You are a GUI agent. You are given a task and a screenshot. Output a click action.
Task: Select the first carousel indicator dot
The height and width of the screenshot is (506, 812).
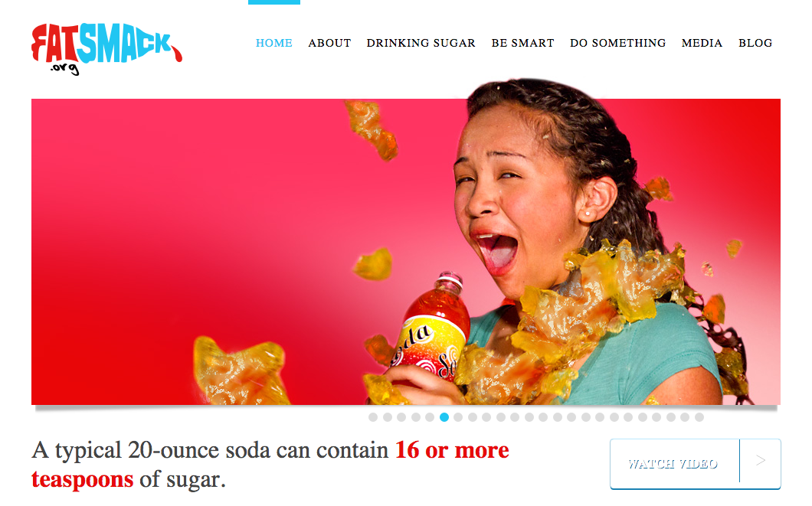click(373, 417)
